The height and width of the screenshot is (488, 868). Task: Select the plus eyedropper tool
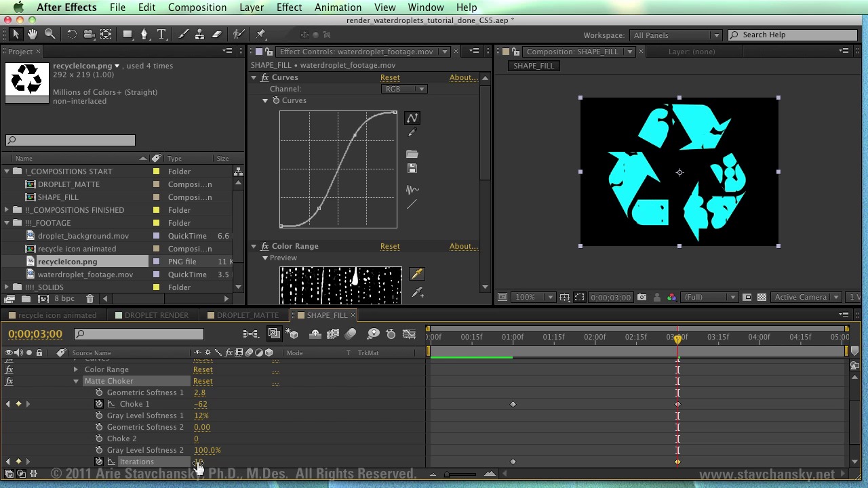417,292
